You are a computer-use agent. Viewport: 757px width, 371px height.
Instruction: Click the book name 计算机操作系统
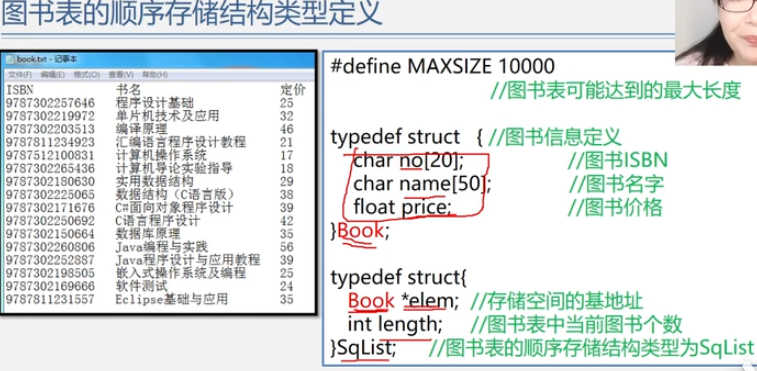coord(161,155)
